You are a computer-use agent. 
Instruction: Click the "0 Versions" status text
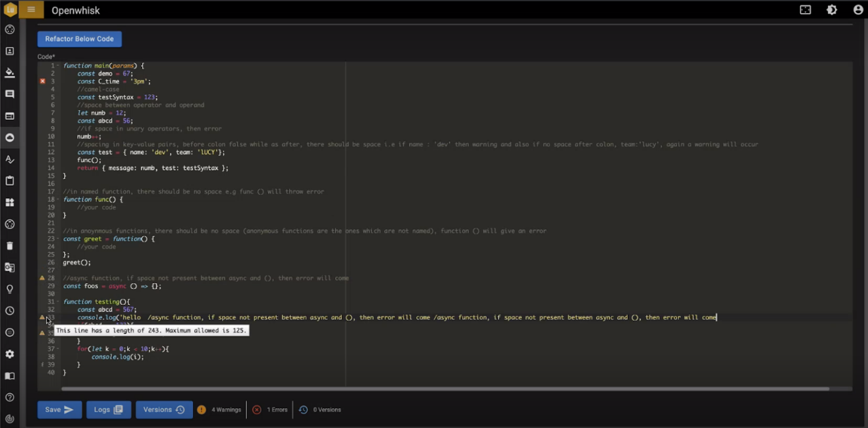327,410
